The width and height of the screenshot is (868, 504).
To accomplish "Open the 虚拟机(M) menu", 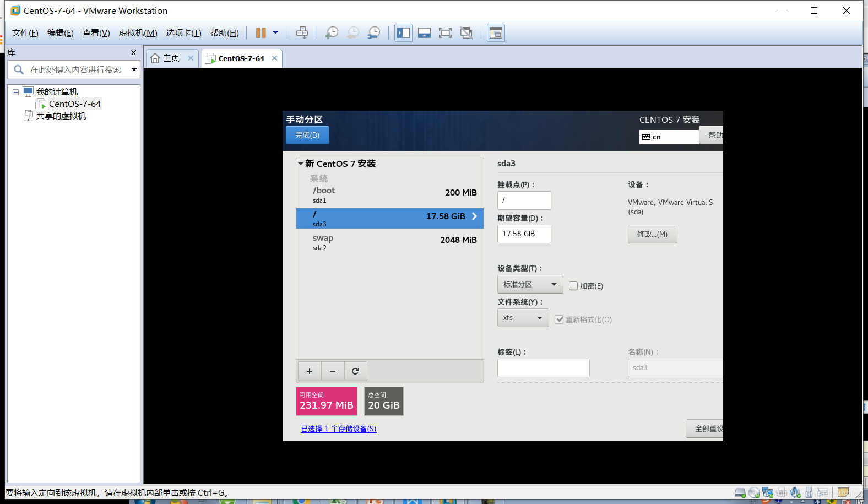I will pos(138,33).
